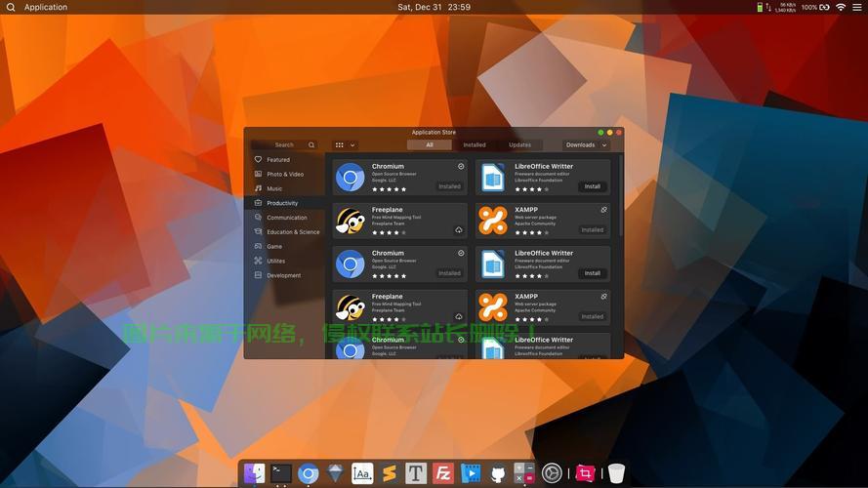
Task: Open the Updates tab
Action: pyautogui.click(x=519, y=145)
